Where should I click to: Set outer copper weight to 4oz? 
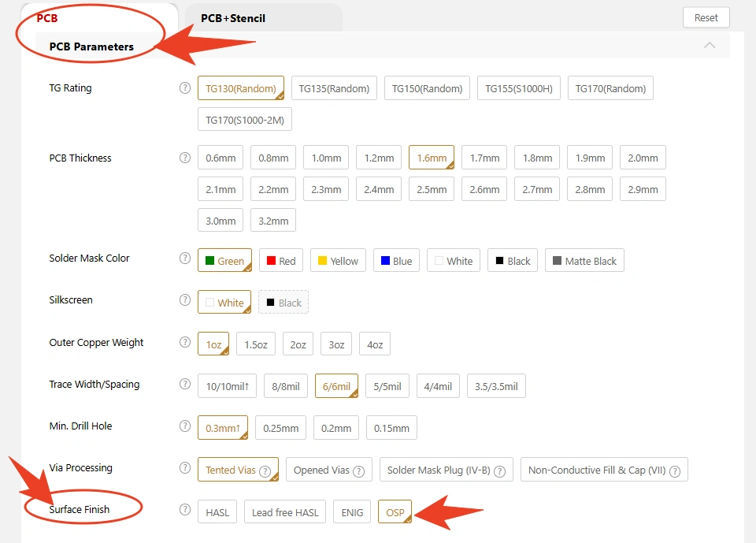[375, 344]
